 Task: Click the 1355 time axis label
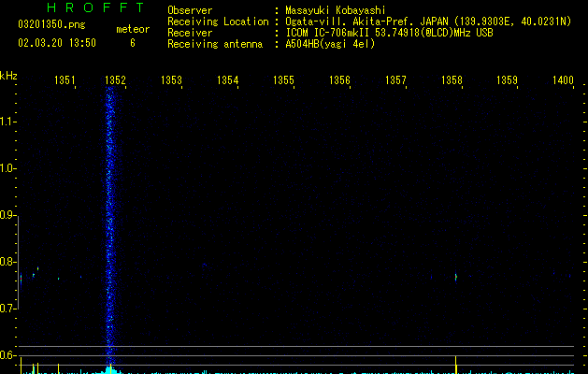click(x=283, y=80)
